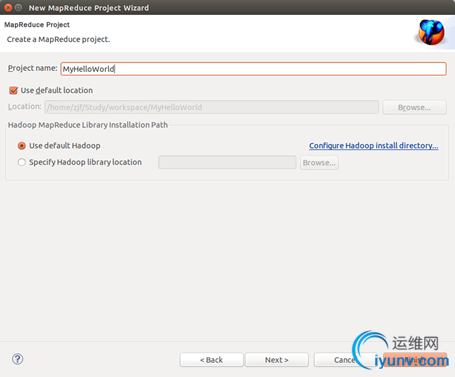
Task: Click the Hadoop elephant wizard icon
Action: click(x=432, y=32)
